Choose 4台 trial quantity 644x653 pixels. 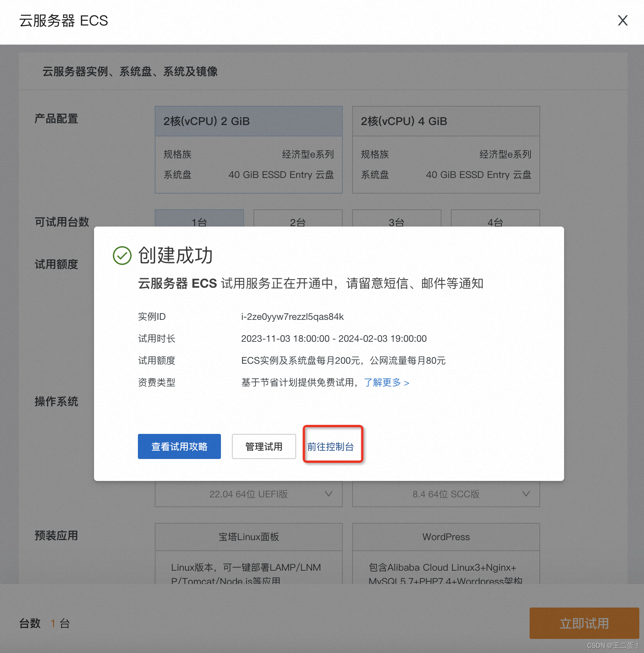pos(495,218)
